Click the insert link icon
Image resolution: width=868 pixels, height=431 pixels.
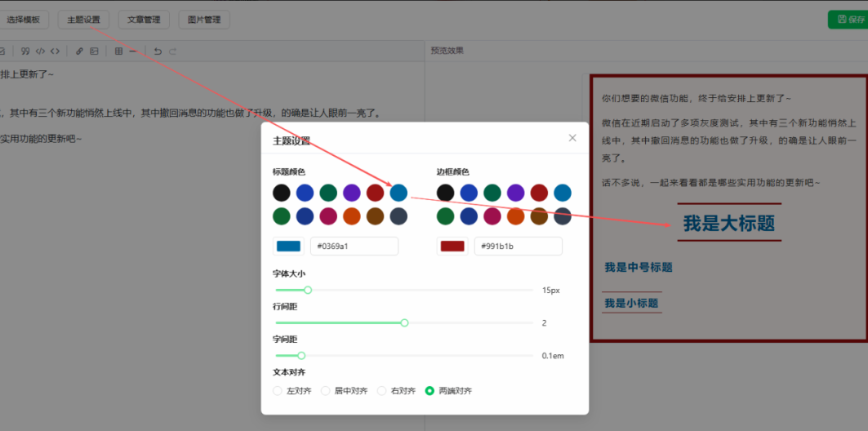(x=79, y=51)
